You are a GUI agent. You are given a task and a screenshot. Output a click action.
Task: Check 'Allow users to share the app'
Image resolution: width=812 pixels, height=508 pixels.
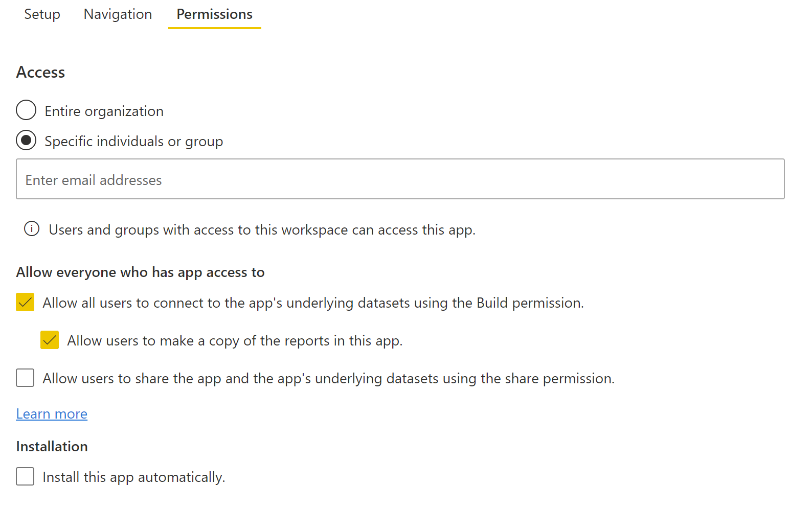pos(25,378)
